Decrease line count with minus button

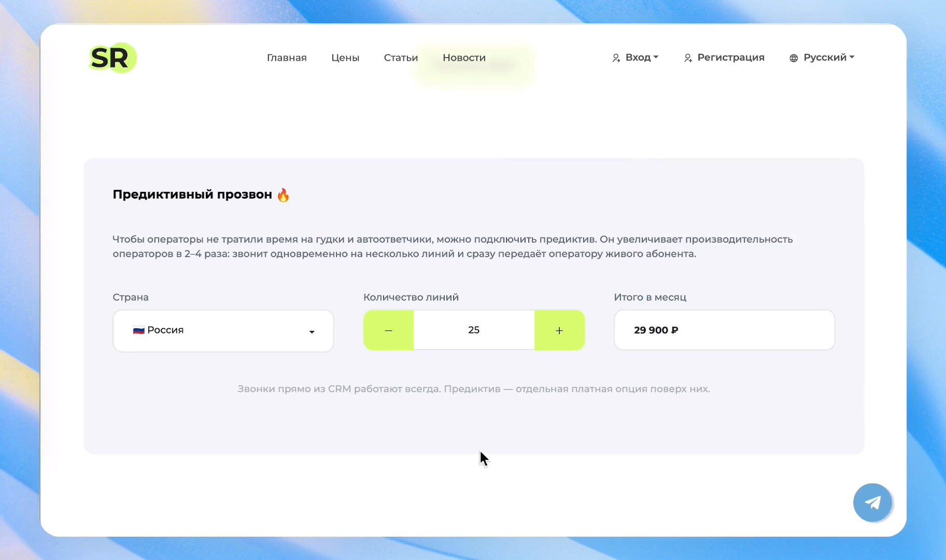(388, 330)
